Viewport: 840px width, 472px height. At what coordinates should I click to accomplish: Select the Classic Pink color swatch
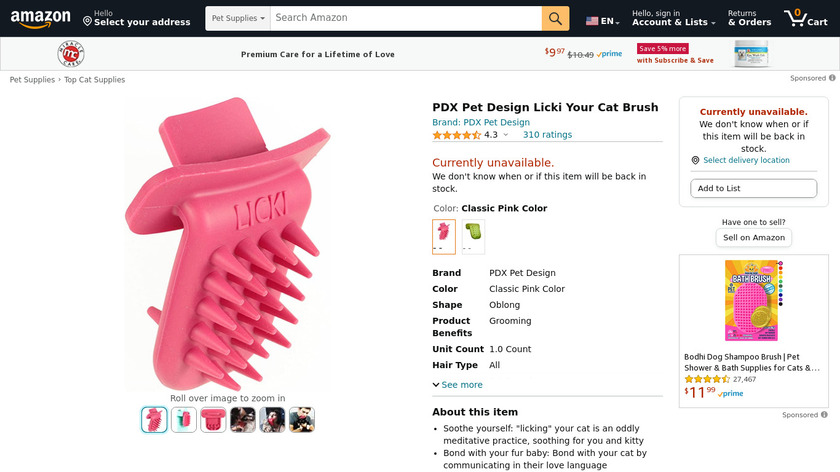coord(443,236)
